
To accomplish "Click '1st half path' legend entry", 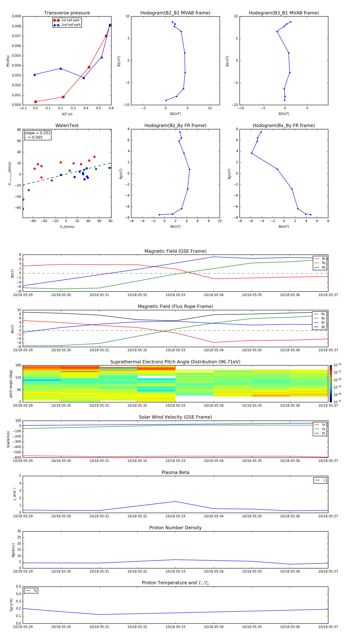I will tap(66, 20).
